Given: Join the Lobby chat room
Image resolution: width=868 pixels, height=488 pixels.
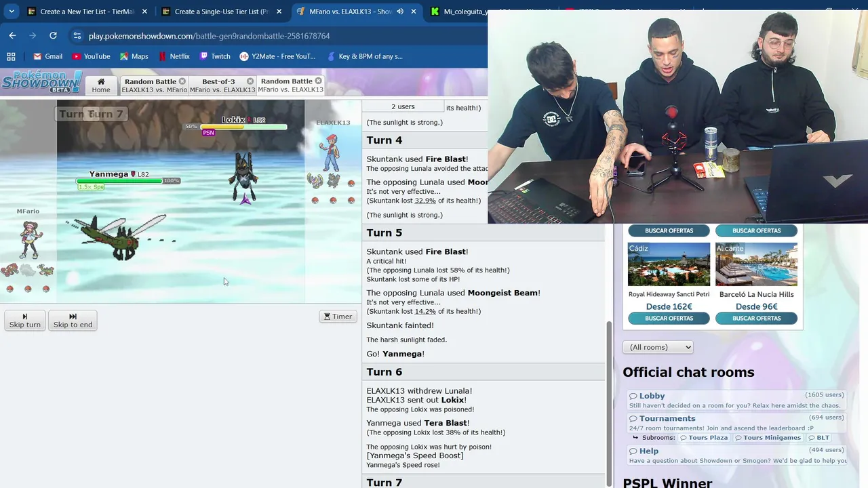Looking at the screenshot, I should coord(736,400).
